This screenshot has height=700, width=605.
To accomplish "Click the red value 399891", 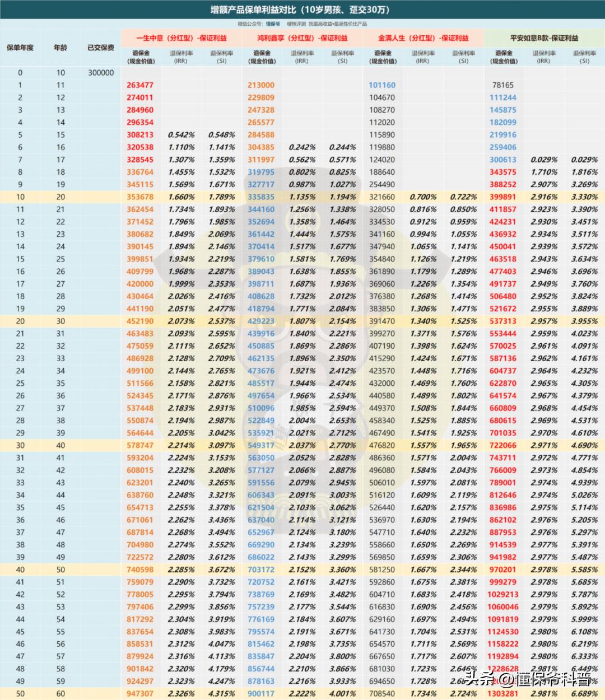I will pyautogui.click(x=503, y=197).
